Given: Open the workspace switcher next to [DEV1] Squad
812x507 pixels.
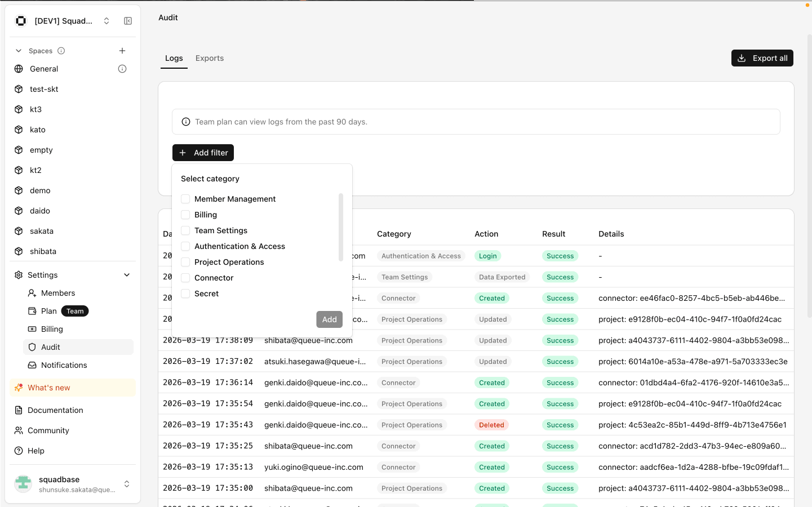Looking at the screenshot, I should pos(107,20).
